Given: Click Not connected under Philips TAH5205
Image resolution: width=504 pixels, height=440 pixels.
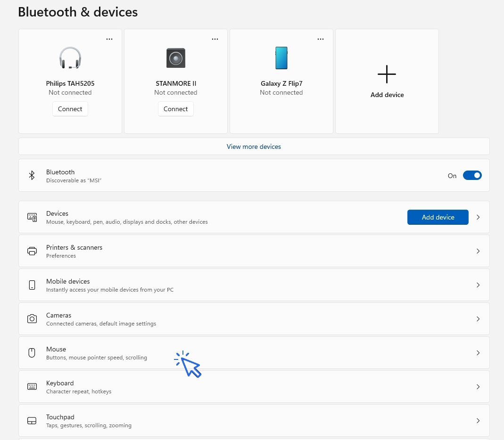Looking at the screenshot, I should 70,92.
